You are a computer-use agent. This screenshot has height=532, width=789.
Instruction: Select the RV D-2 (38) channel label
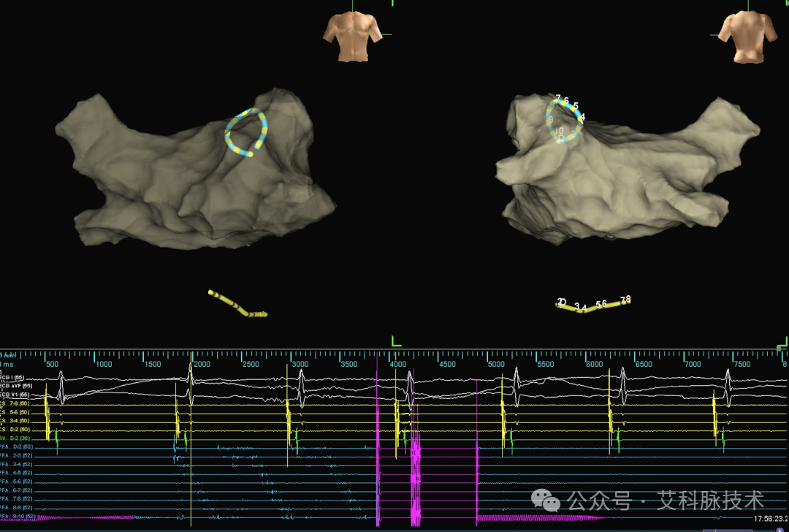pyautogui.click(x=15, y=438)
